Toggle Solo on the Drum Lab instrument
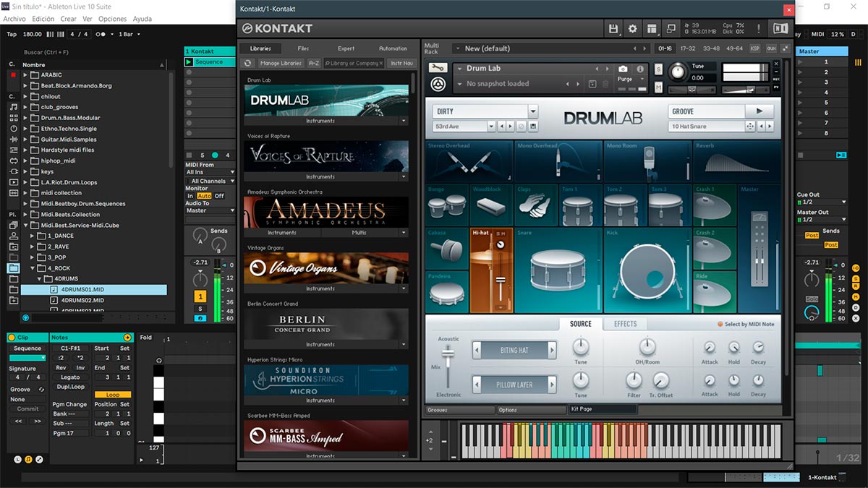Image resolution: width=868 pixels, height=488 pixels. (658, 69)
